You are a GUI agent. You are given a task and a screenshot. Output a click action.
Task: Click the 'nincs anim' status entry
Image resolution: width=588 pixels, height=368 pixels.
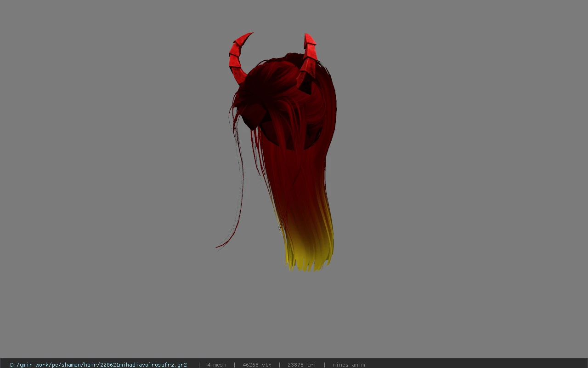349,365
